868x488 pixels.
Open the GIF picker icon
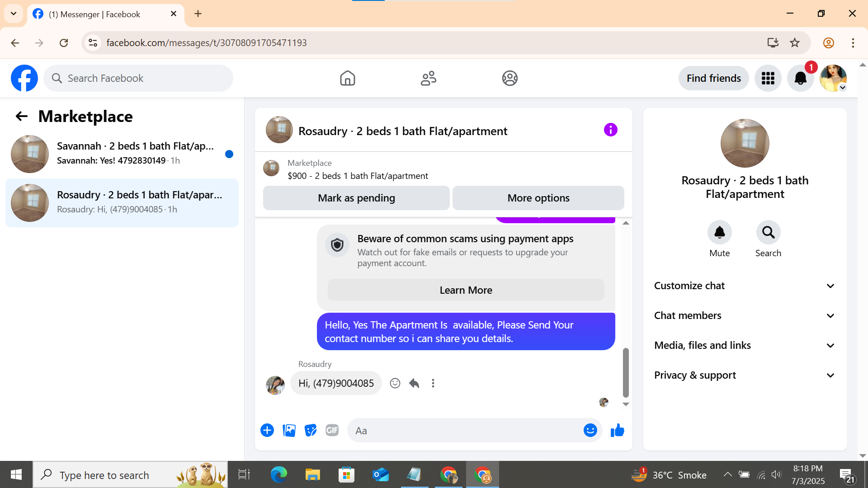pos(332,431)
